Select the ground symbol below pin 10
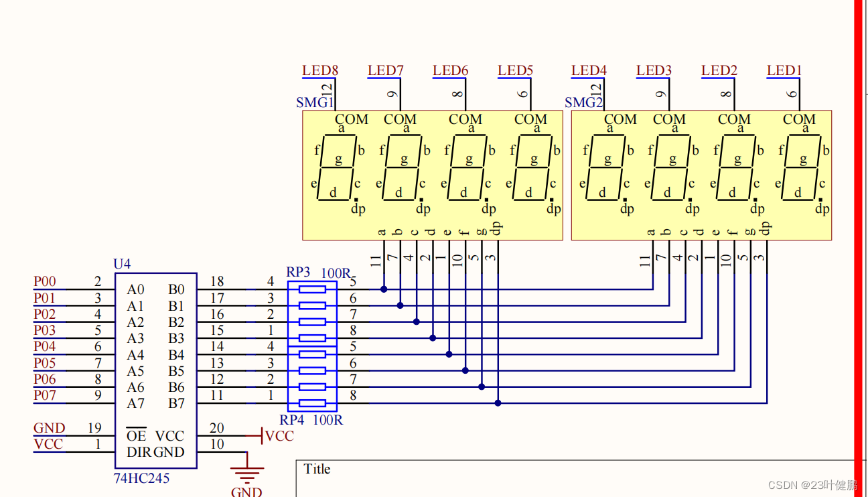 (247, 475)
